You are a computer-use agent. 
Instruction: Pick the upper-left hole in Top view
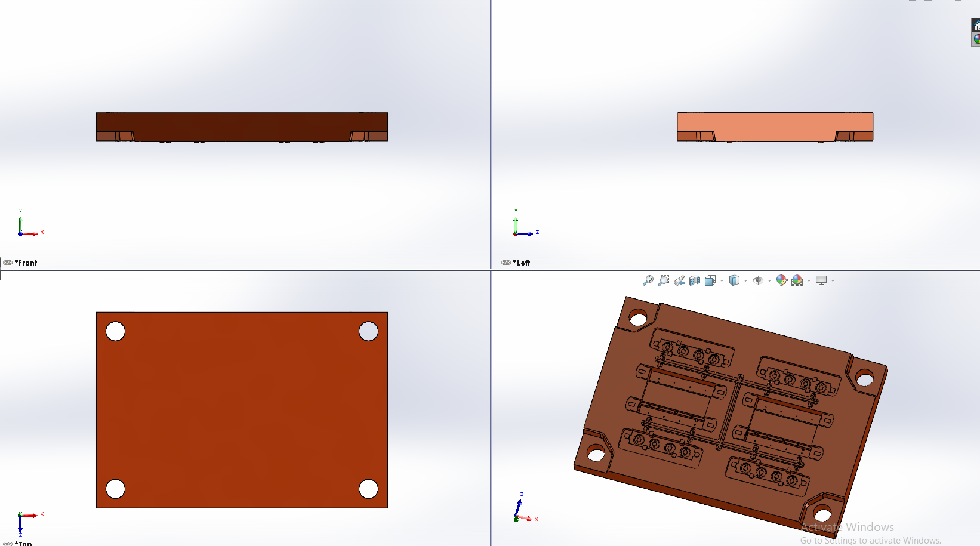(115, 331)
